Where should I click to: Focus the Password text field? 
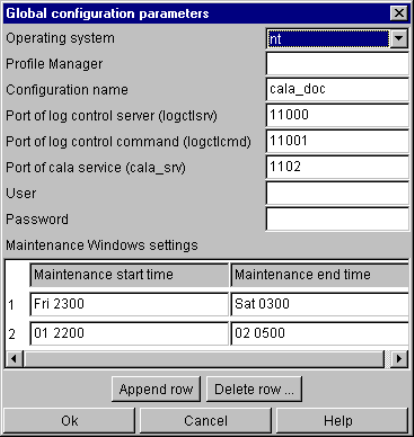(337, 219)
